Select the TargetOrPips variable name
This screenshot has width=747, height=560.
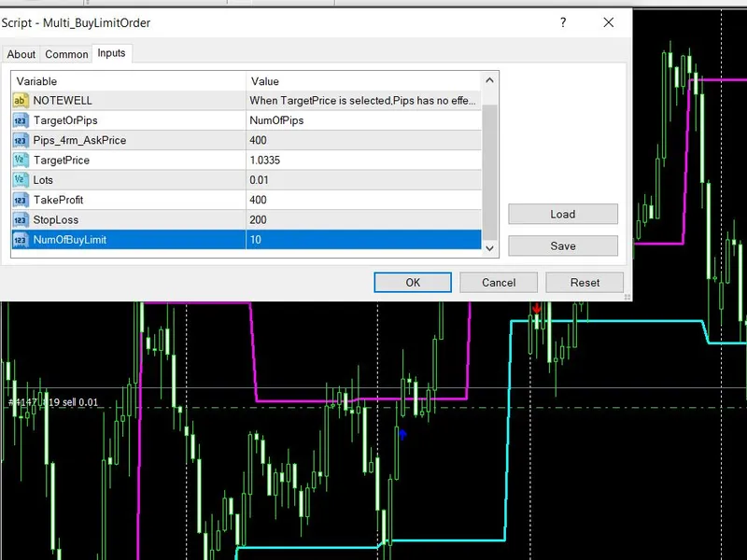click(x=65, y=120)
